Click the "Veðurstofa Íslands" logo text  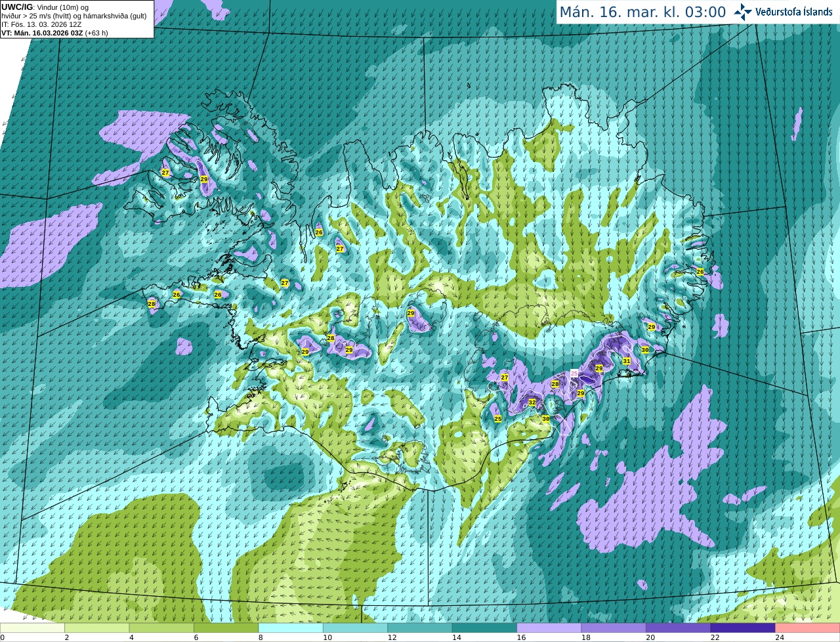click(794, 12)
